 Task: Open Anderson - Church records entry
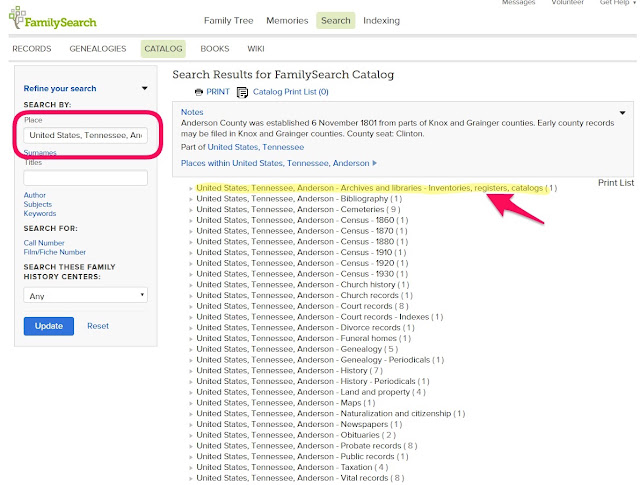[x=304, y=295]
